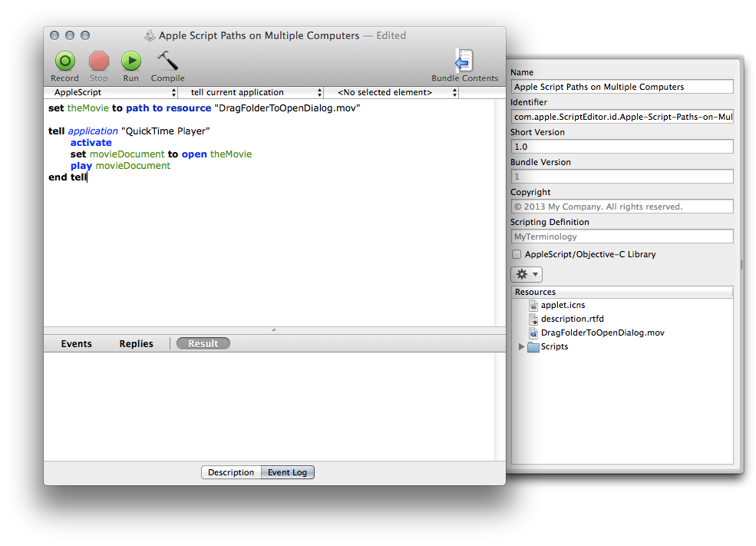
Task: Show the Description pane
Action: tap(231, 473)
